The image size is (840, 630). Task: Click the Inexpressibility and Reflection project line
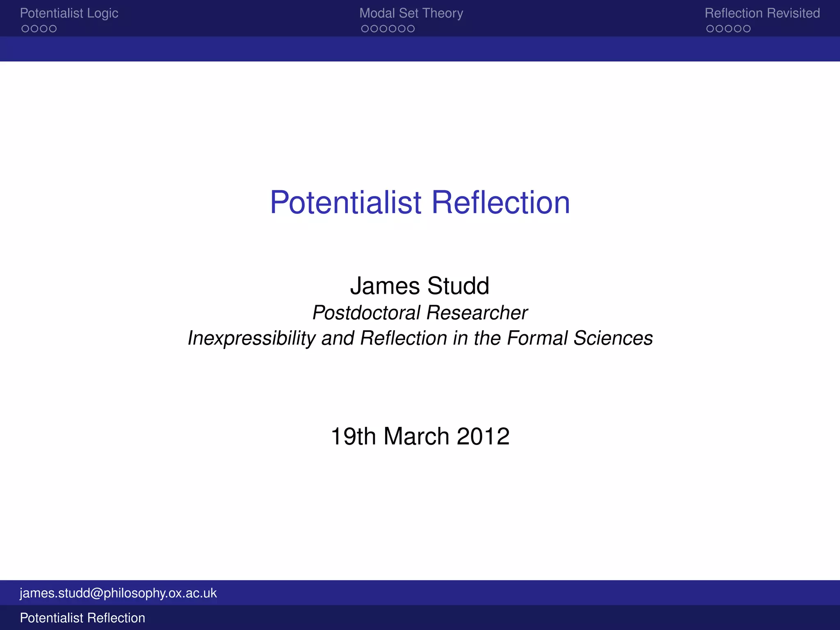pyautogui.click(x=420, y=338)
